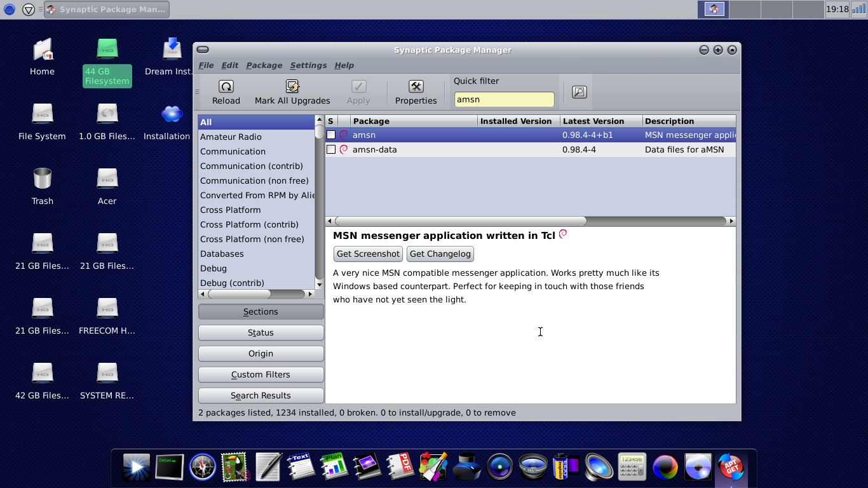Click right arrow of package list scrollbar

pos(731,221)
